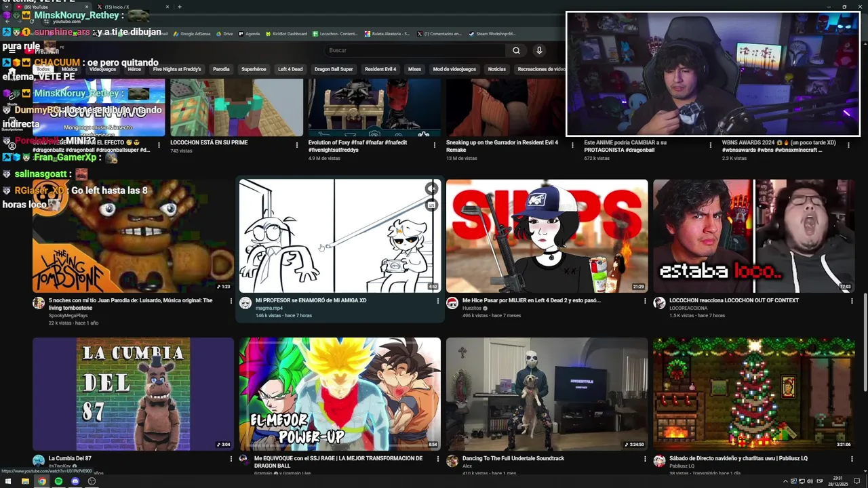The image size is (868, 488).
Task: Open options menu for Evolution of Foxy video
Action: (x=435, y=144)
